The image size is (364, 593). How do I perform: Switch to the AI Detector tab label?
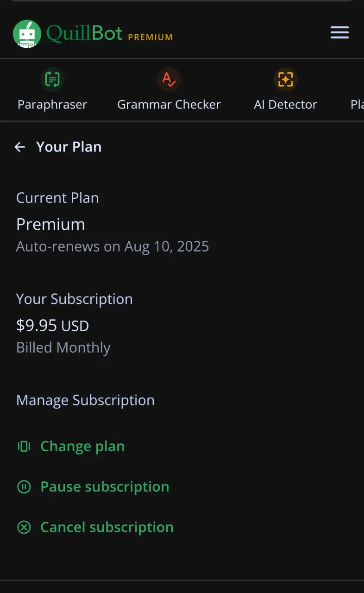285,104
